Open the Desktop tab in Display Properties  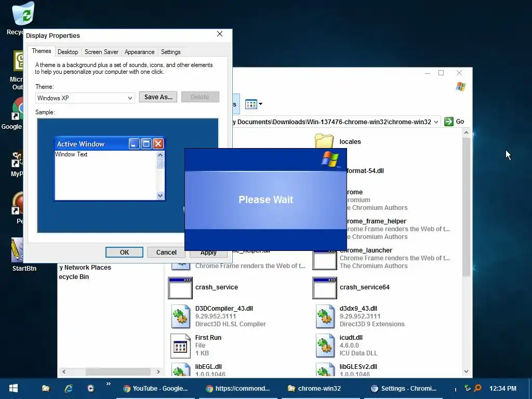click(x=68, y=52)
